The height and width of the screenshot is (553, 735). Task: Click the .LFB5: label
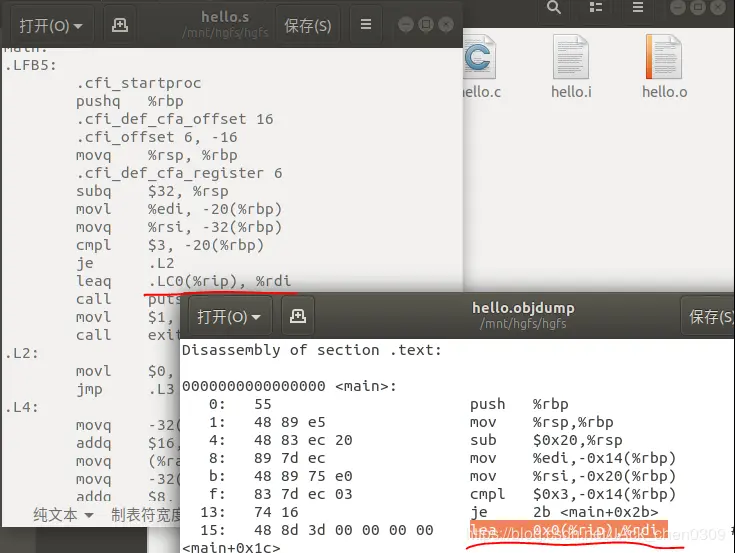tap(30, 65)
